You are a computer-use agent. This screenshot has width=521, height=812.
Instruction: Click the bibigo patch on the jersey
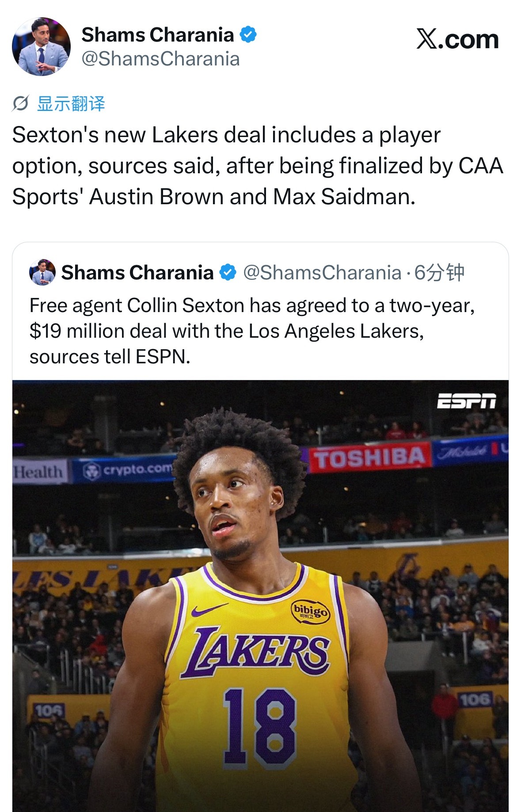(x=311, y=611)
